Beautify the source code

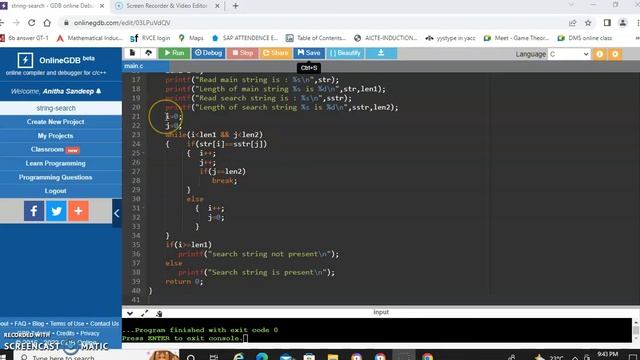pyautogui.click(x=345, y=53)
